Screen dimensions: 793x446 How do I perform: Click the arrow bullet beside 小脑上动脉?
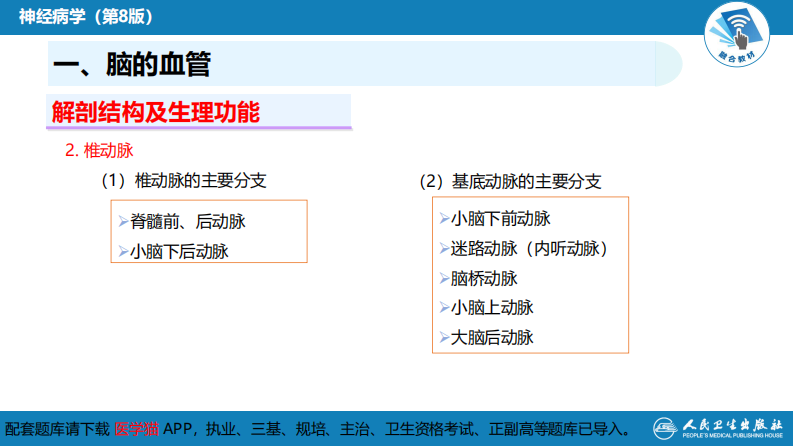click(444, 307)
